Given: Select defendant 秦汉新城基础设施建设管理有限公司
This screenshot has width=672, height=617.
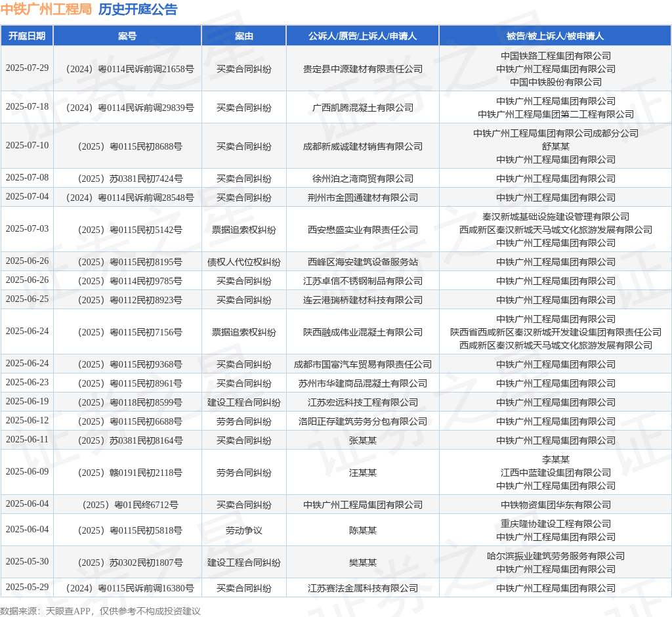Looking at the screenshot, I should pyautogui.click(x=556, y=217).
